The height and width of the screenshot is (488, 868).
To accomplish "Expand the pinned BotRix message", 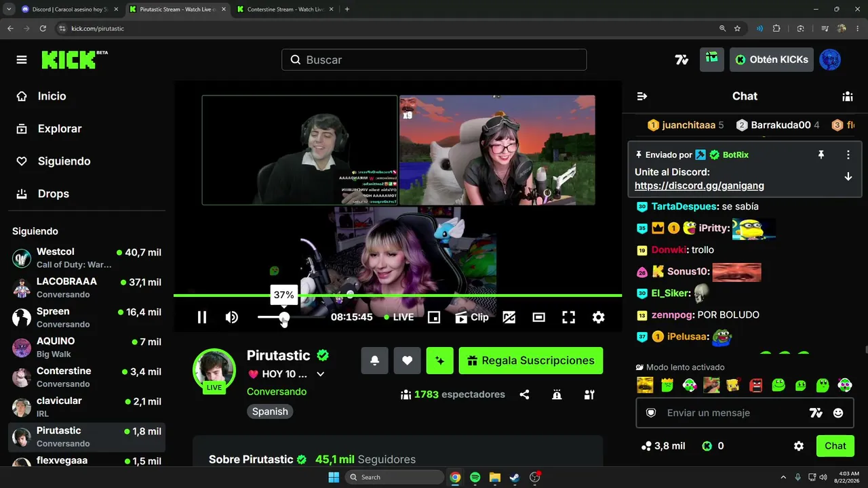I will click(848, 176).
